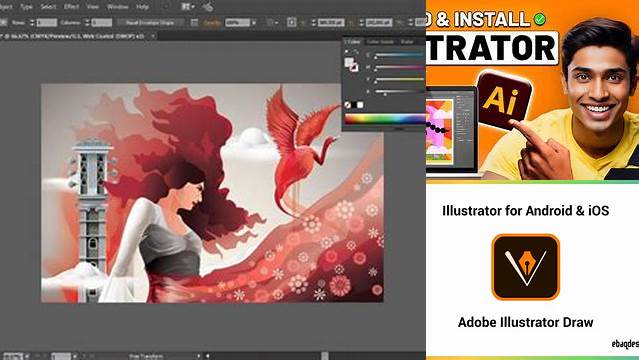
Task: Click the white swatch in Color panel
Action: pyautogui.click(x=360, y=105)
